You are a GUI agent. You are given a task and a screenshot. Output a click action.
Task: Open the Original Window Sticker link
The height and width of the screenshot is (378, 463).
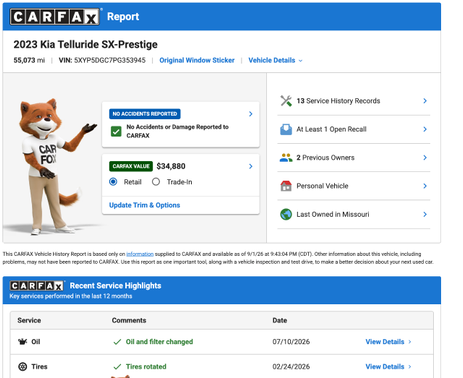[x=197, y=60]
